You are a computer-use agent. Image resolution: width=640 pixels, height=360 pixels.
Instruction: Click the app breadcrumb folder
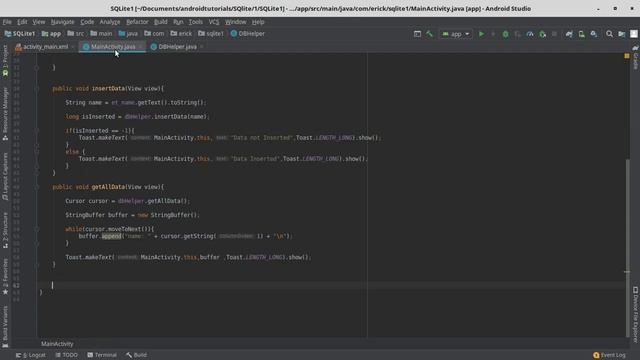51,34
